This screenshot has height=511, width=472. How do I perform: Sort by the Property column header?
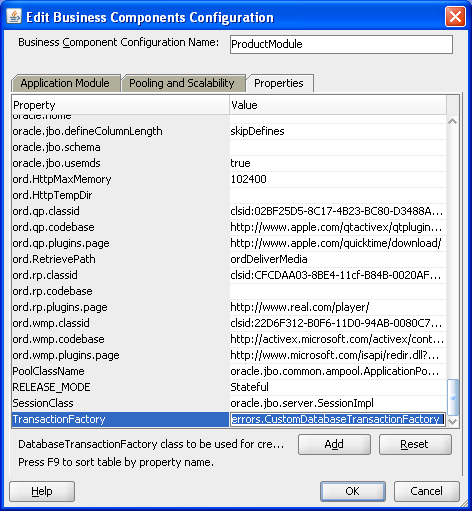tap(121, 105)
